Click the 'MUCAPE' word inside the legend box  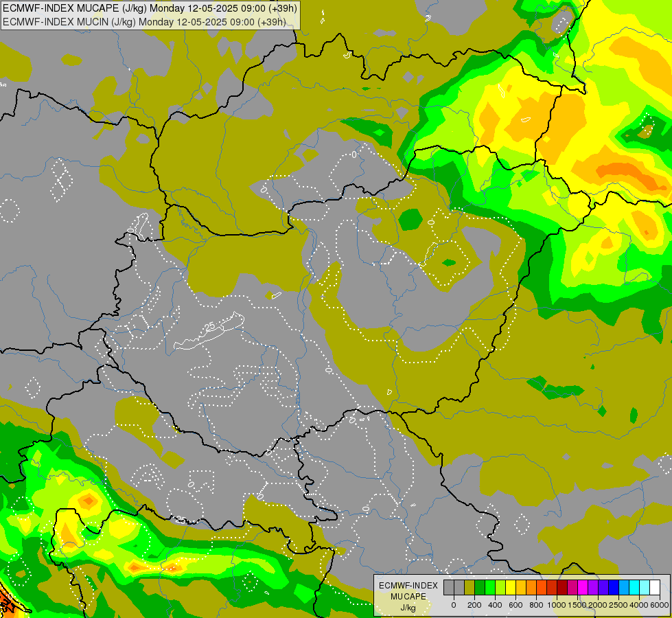(x=408, y=597)
